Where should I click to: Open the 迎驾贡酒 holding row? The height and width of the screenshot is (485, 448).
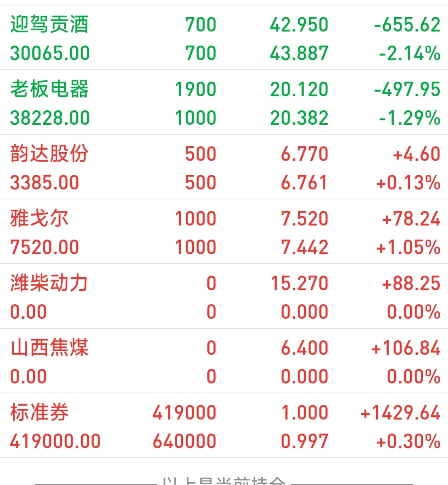224,38
